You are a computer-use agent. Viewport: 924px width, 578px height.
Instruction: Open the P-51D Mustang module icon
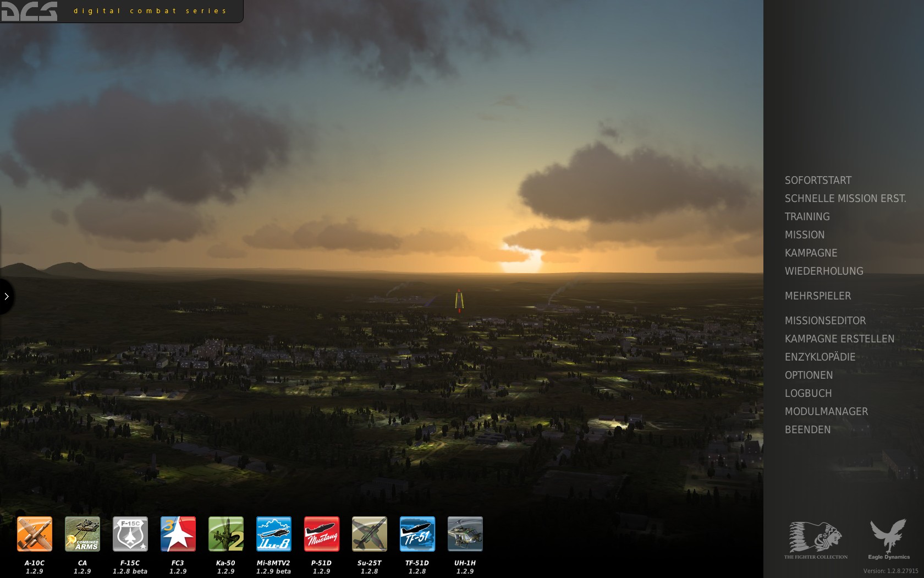(x=322, y=534)
